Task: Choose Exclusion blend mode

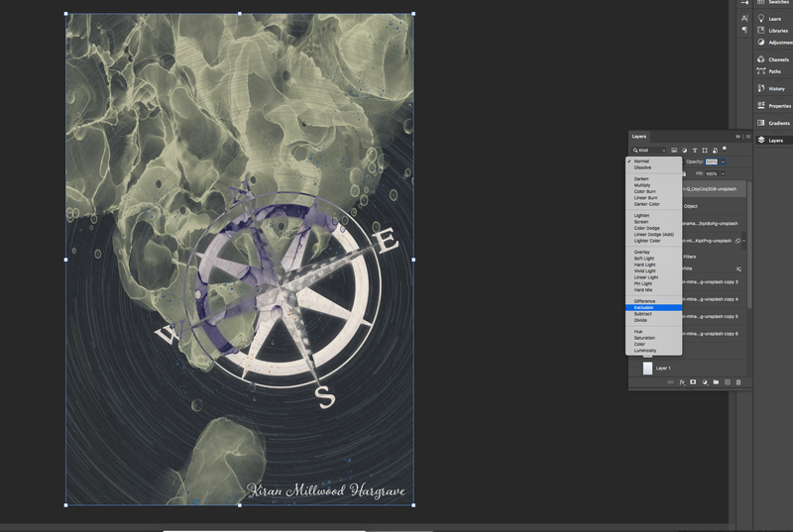Action: click(653, 307)
